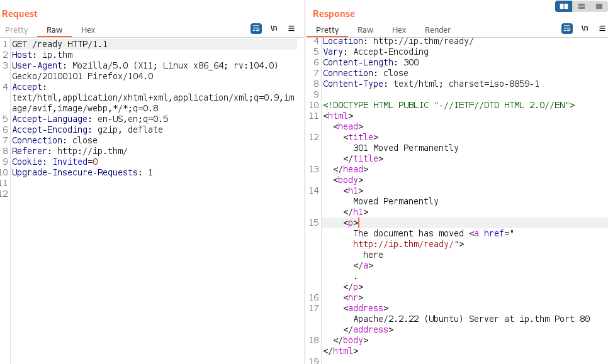Open the Response Raw tab
This screenshot has height=364, width=608.
click(x=365, y=30)
